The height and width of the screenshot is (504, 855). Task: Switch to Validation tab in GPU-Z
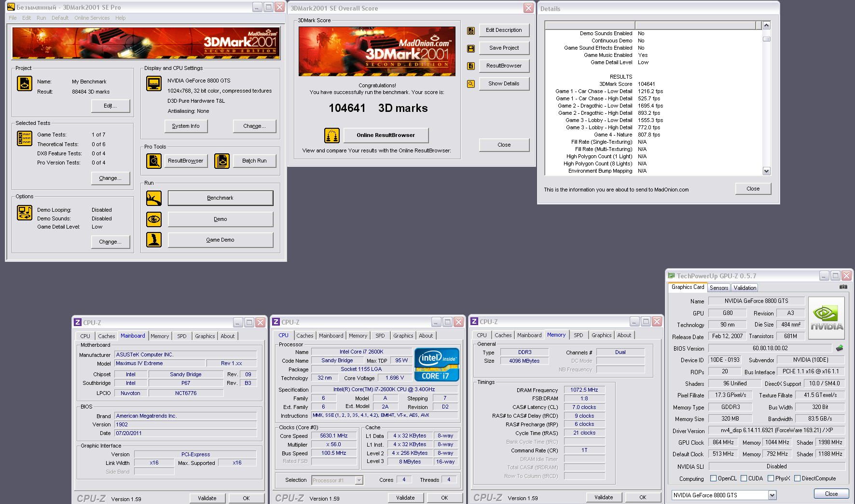point(745,288)
